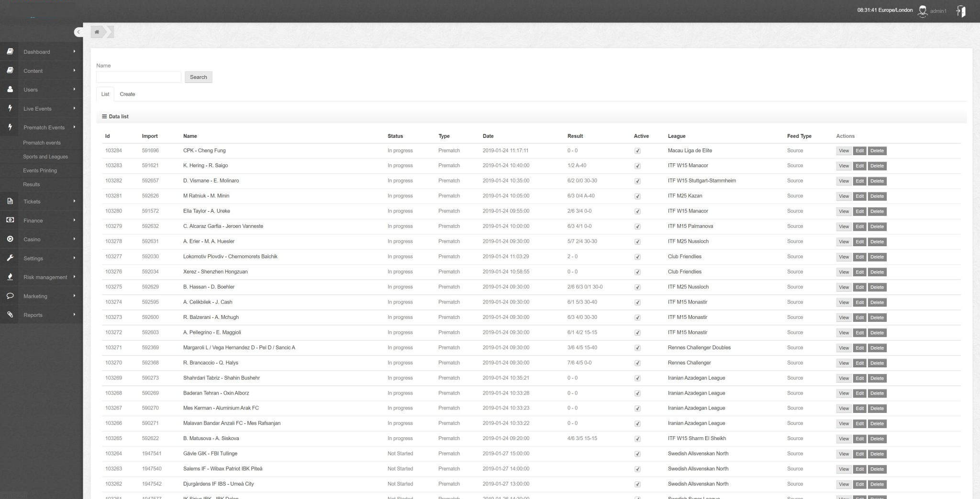Expand the Tickets menu arrow

(x=74, y=201)
